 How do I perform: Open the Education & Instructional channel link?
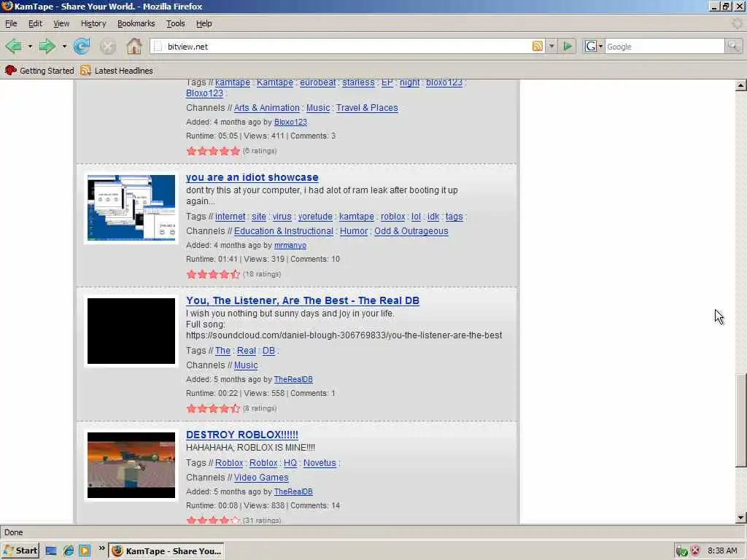click(x=284, y=231)
